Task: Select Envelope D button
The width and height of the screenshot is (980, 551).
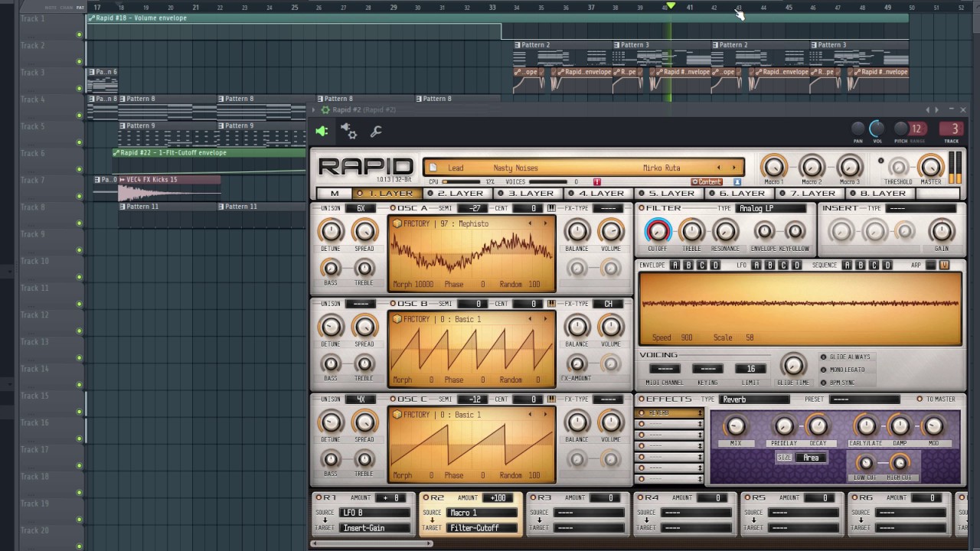Action: [x=716, y=266]
